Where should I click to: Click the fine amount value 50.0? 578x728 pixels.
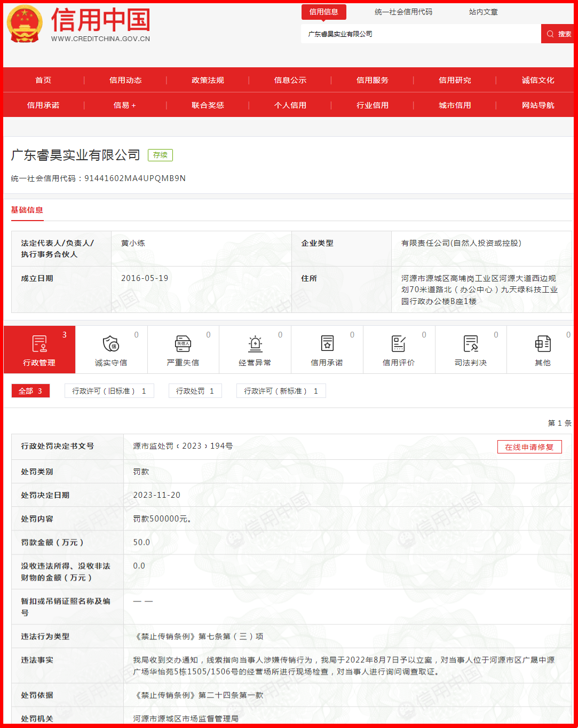141,542
